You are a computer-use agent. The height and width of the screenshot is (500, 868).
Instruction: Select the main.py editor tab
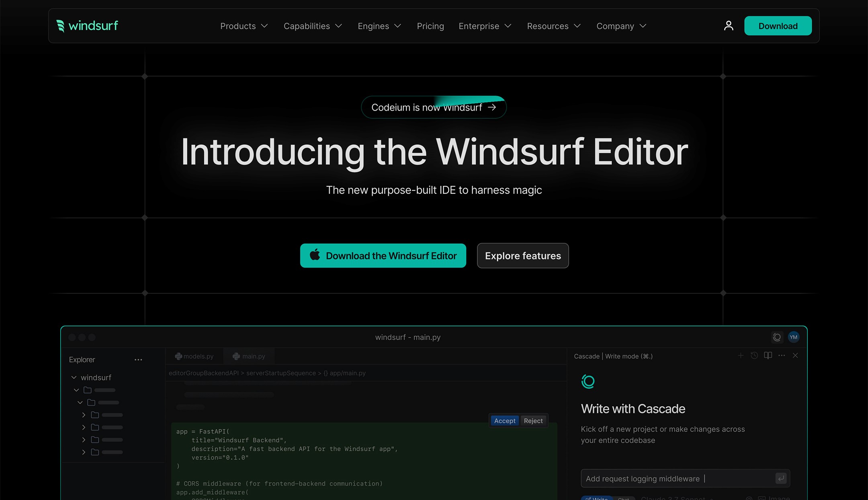point(249,356)
